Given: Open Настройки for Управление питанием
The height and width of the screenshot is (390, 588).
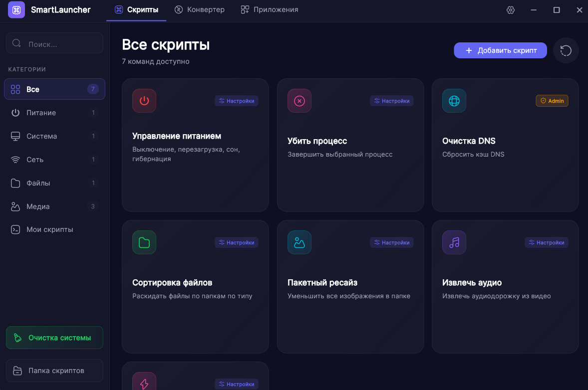Looking at the screenshot, I should pyautogui.click(x=237, y=101).
